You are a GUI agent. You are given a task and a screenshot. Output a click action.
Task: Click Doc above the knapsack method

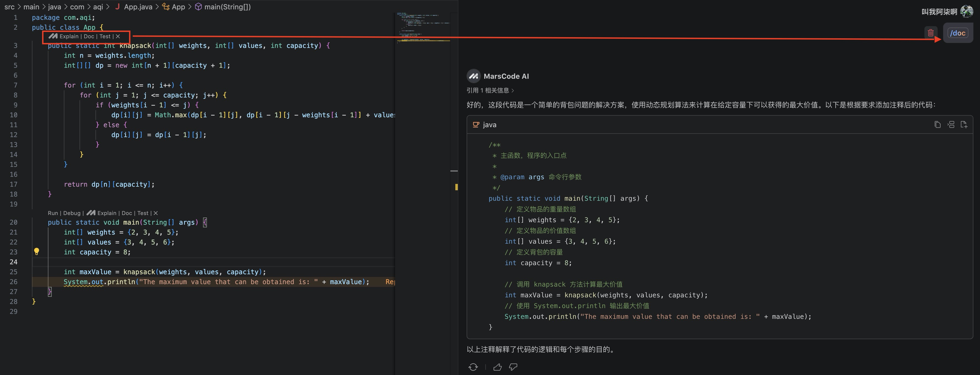[x=89, y=36]
